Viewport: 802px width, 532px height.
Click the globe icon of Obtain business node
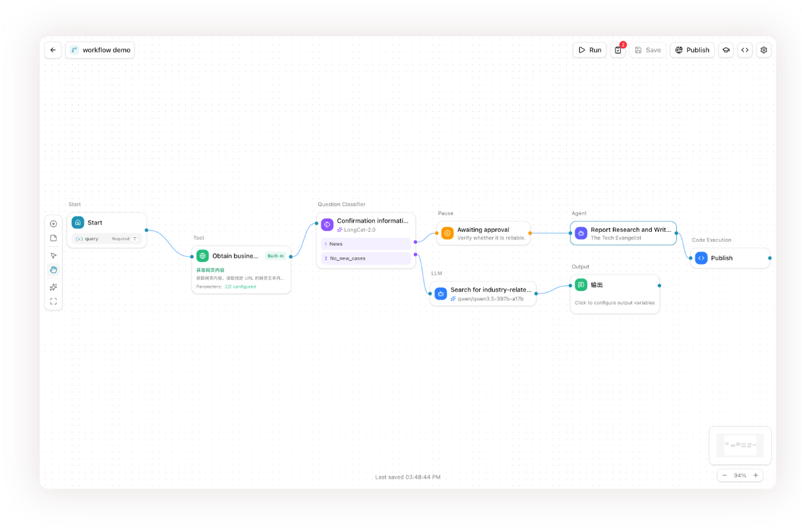pyautogui.click(x=202, y=256)
